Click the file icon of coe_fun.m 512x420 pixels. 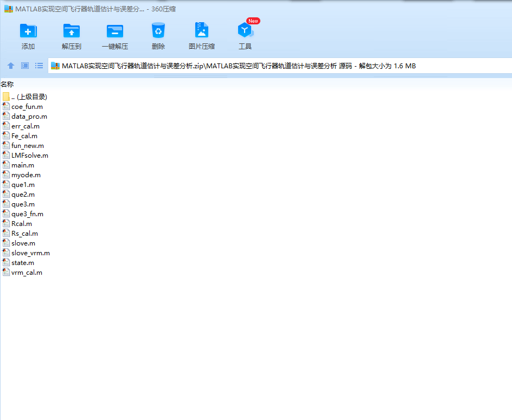pos(6,106)
